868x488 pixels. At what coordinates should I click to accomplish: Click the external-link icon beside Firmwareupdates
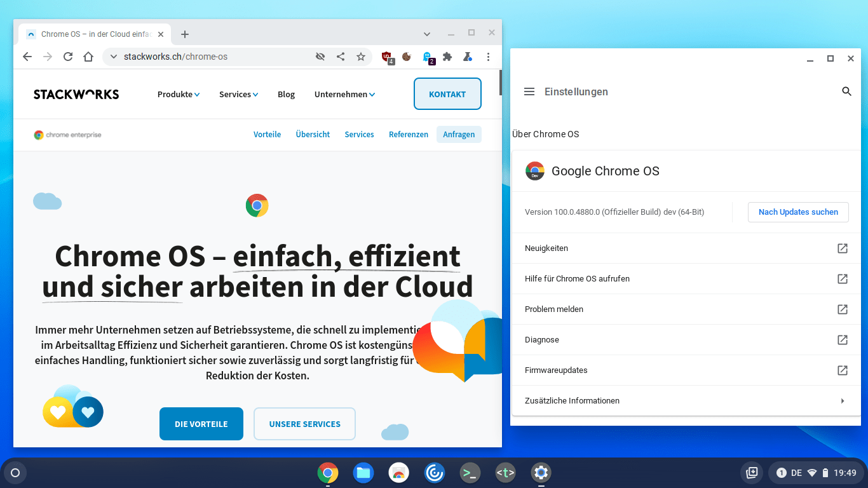843,370
